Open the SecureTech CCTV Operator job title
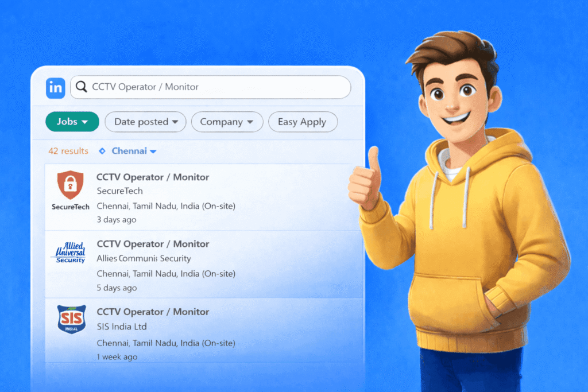Viewport: 588px width, 392px height. coord(153,177)
